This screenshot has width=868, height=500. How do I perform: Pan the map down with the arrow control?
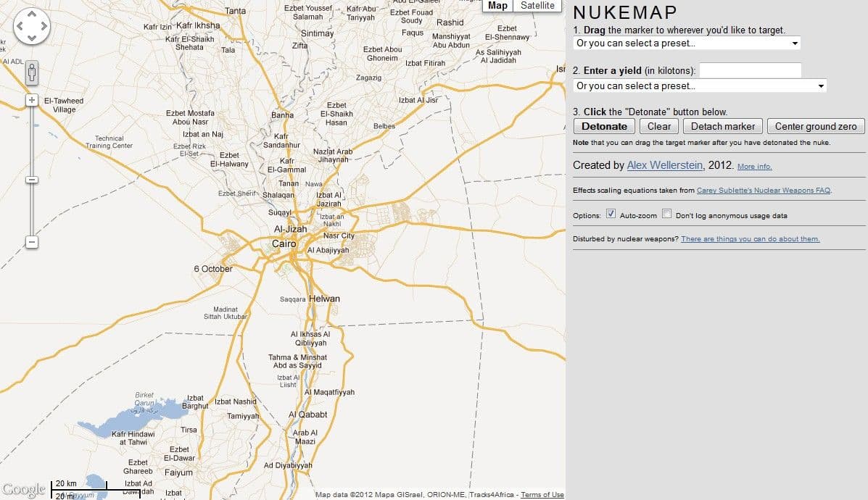tap(32, 38)
